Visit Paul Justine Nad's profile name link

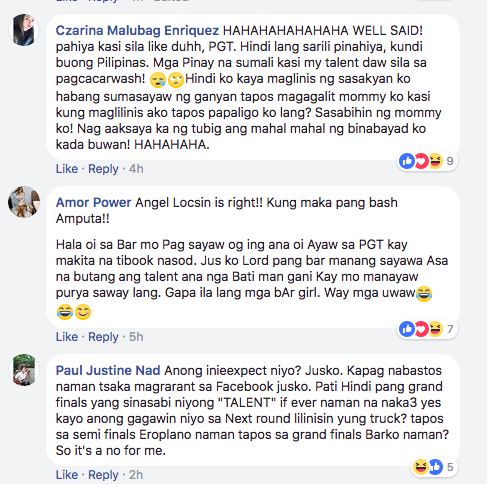point(108,371)
